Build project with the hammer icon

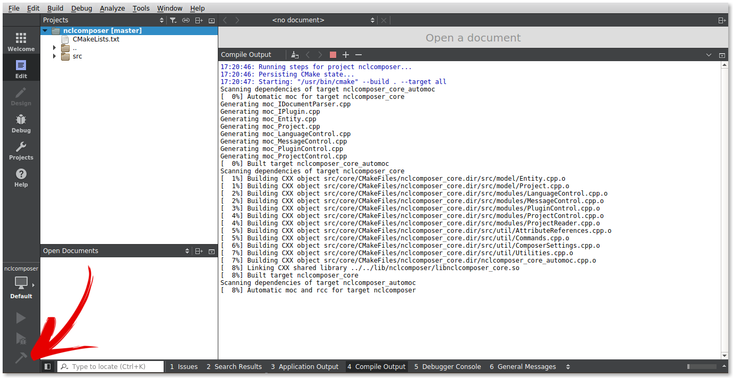coord(21,358)
